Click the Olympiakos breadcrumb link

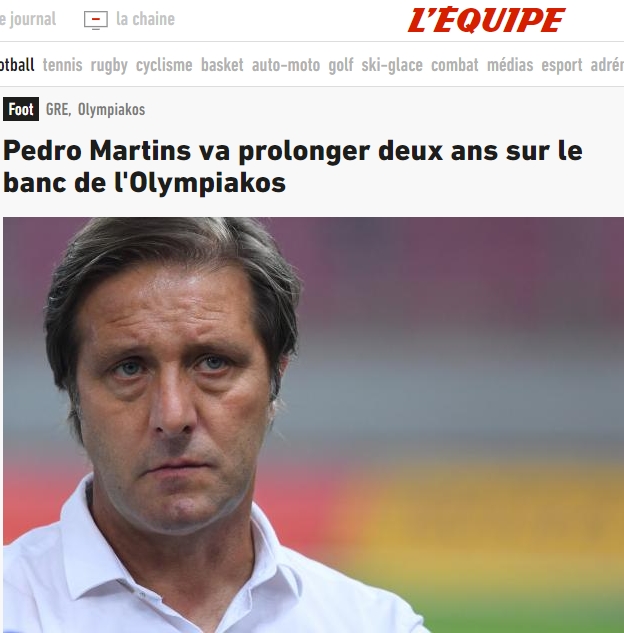coord(111,109)
